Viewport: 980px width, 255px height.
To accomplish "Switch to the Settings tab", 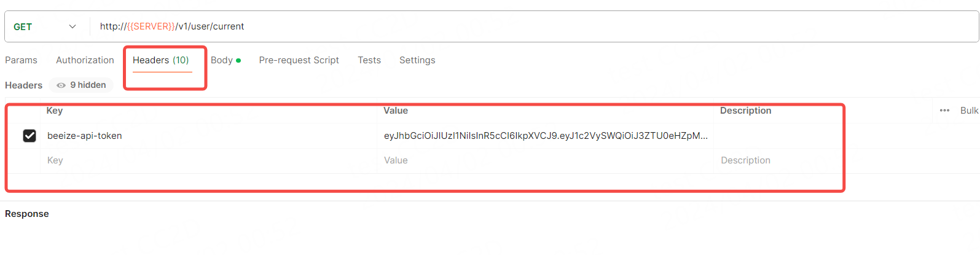I will pos(417,60).
